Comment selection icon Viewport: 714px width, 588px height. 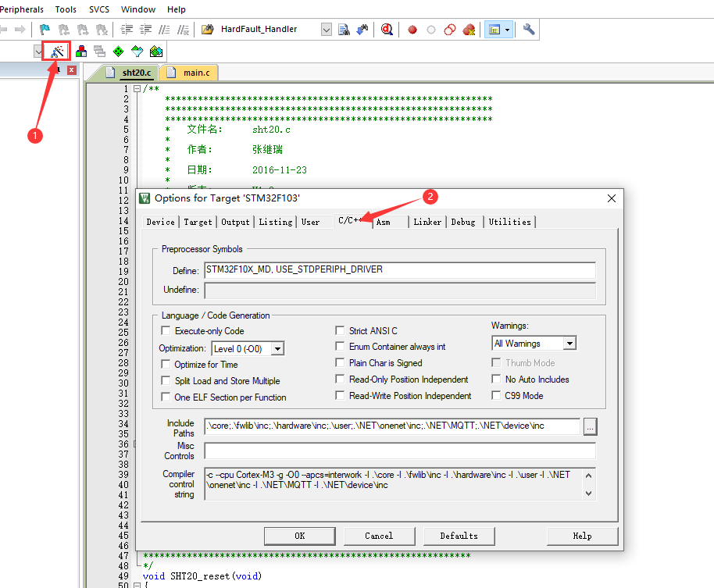point(164,30)
